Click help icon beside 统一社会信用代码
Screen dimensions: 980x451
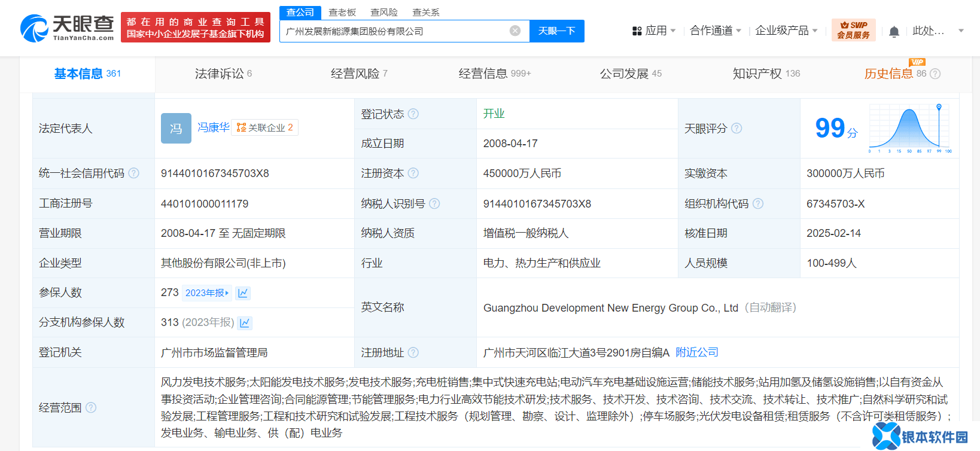[134, 173]
